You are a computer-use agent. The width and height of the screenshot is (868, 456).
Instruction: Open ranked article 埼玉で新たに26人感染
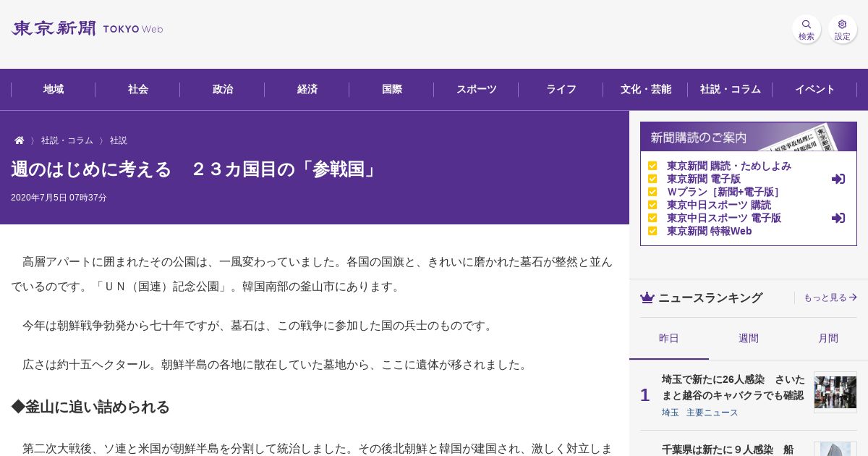(733, 387)
